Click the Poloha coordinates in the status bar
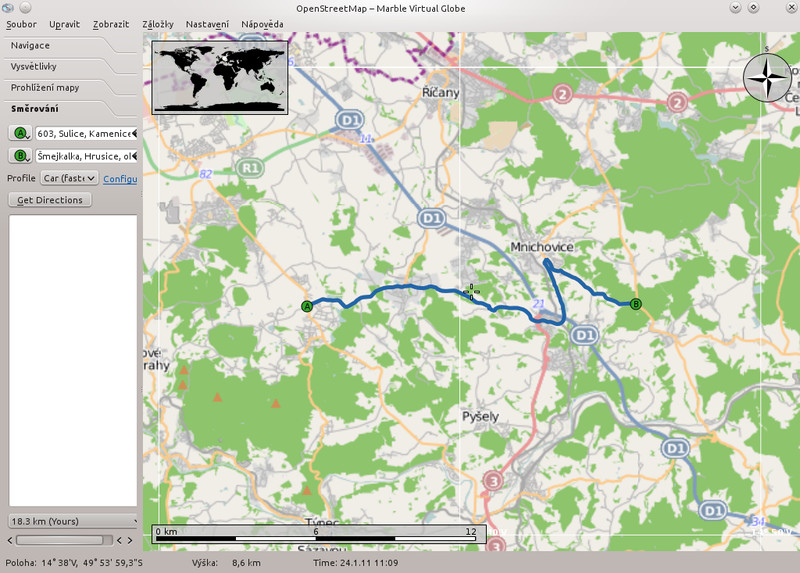The height and width of the screenshot is (573, 800). [74, 563]
